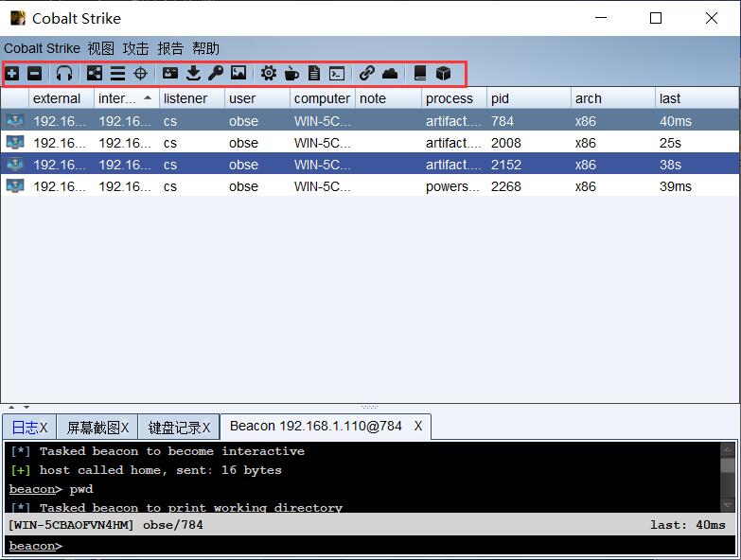Click the console vertical scrollbar
This screenshot has width=741, height=560.
click(727, 477)
